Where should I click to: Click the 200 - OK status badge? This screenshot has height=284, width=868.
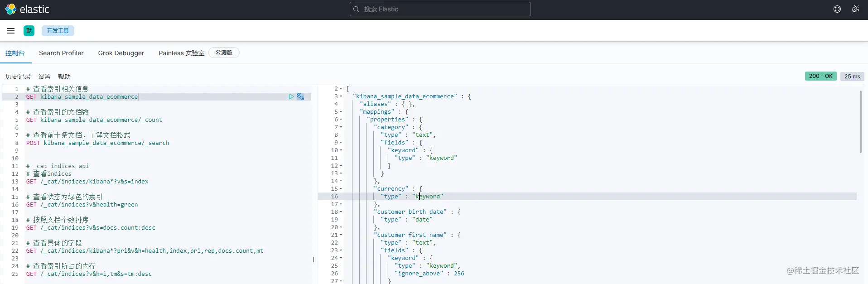click(821, 76)
